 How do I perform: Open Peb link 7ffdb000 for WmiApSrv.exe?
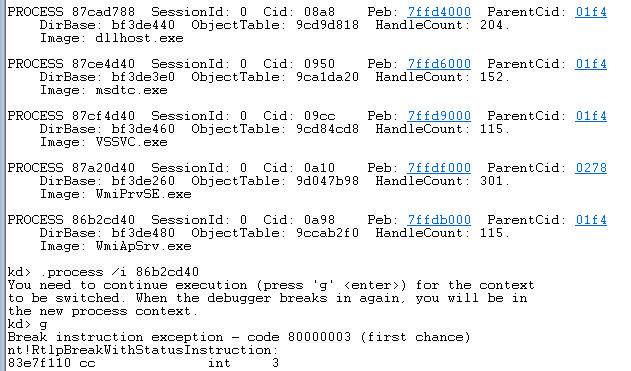(439, 220)
